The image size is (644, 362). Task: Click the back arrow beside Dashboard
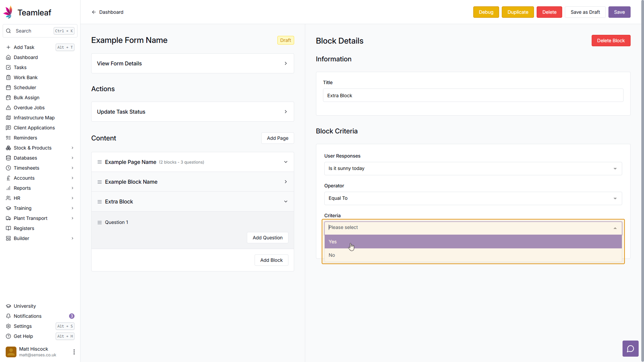[x=94, y=12]
